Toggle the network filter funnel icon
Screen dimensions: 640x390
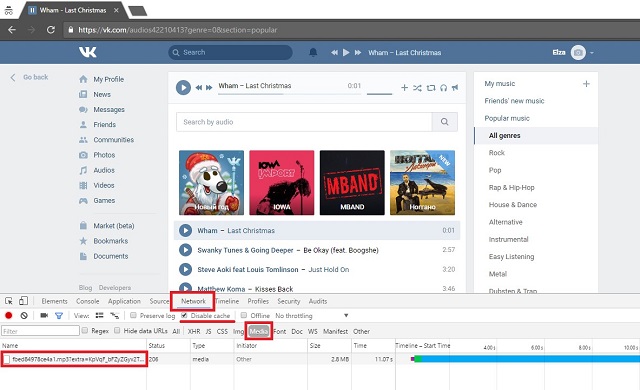pyautogui.click(x=59, y=315)
